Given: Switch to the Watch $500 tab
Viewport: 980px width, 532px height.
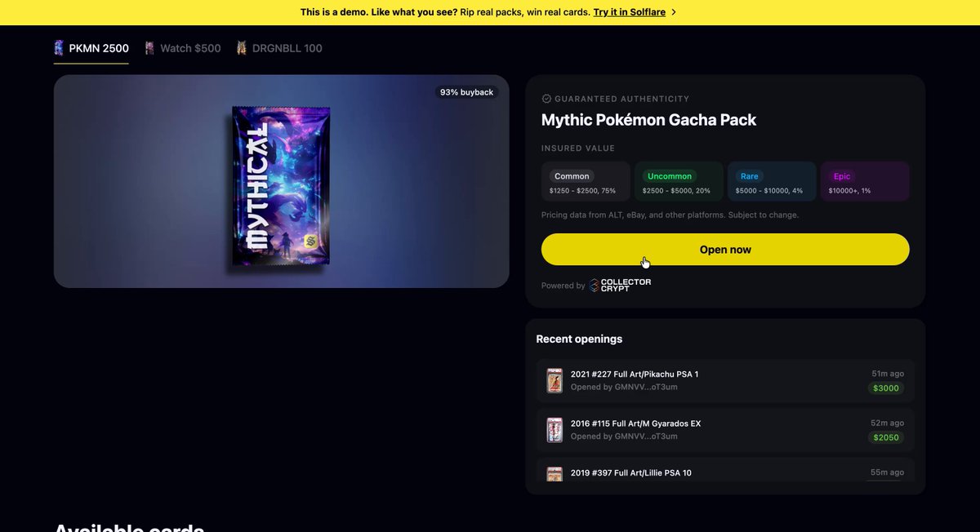Looking at the screenshot, I should [x=183, y=48].
